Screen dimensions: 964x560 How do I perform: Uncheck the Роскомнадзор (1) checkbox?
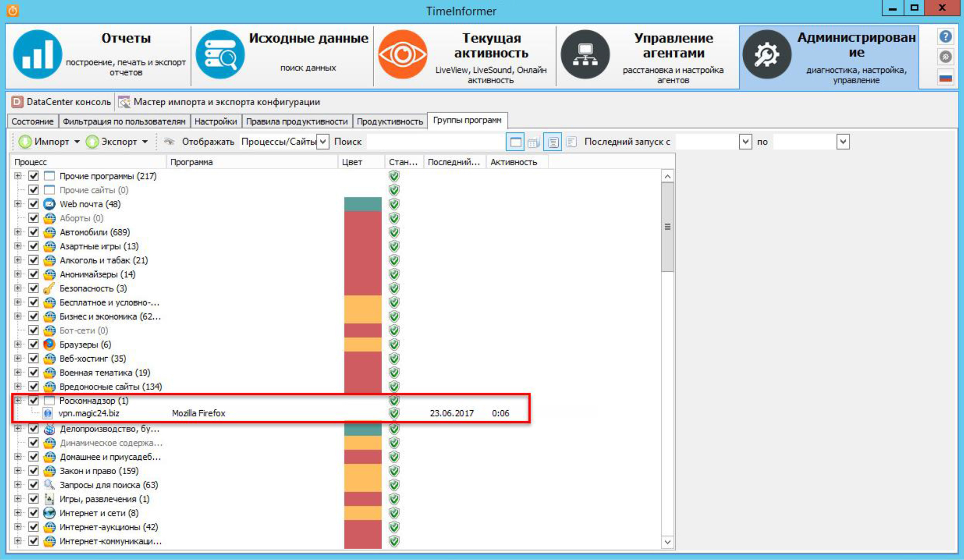(33, 400)
